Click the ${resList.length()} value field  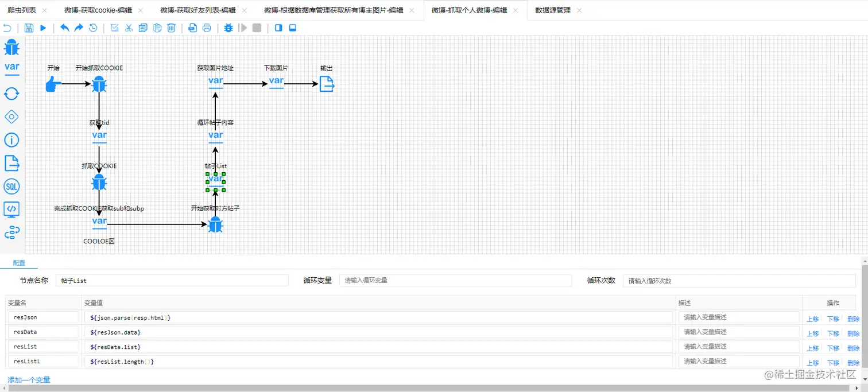[378, 362]
